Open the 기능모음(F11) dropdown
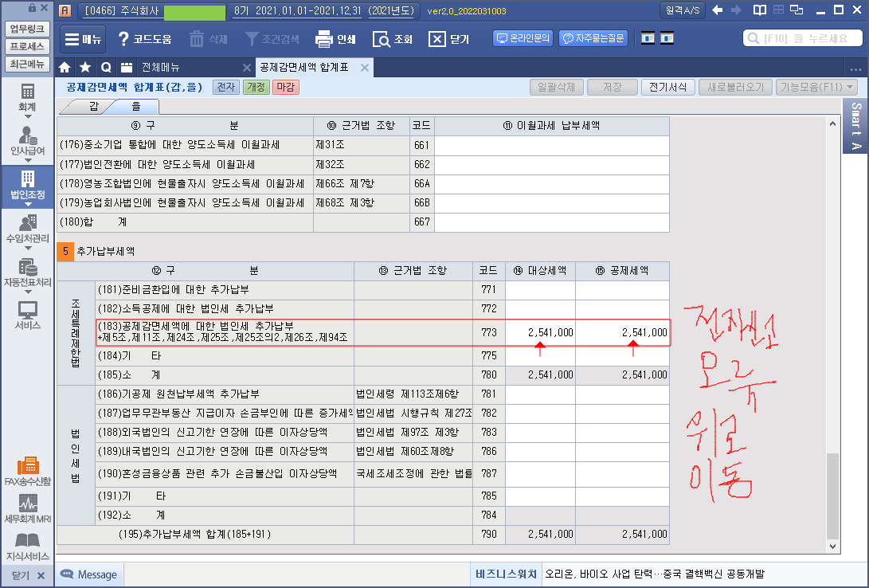This screenshot has height=588, width=869. (816, 87)
